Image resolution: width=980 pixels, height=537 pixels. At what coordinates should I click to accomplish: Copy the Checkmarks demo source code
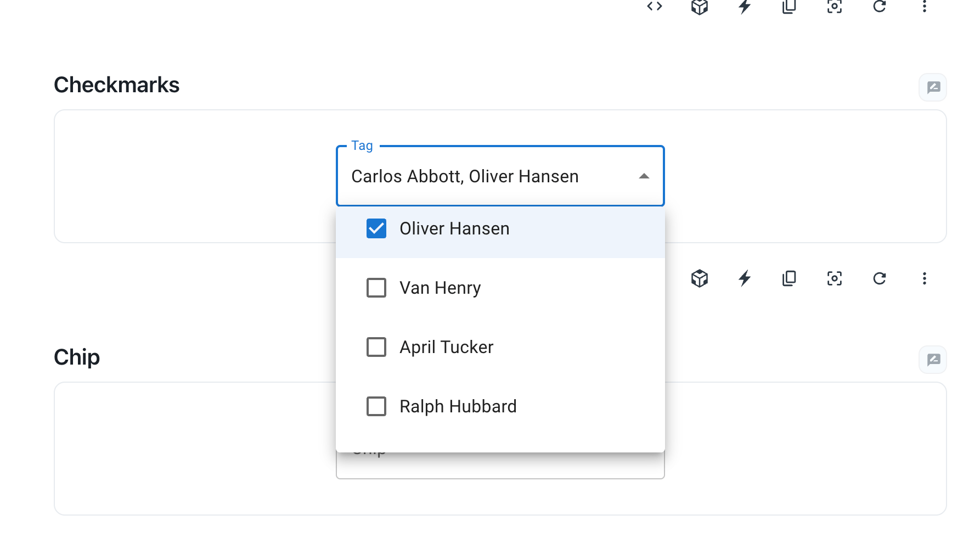tap(789, 7)
